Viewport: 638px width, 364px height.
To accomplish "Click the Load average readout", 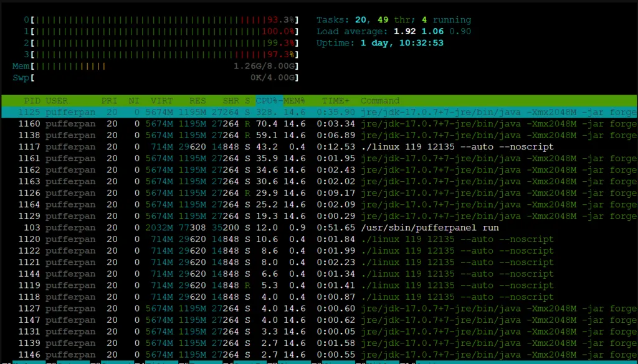I will (x=394, y=31).
